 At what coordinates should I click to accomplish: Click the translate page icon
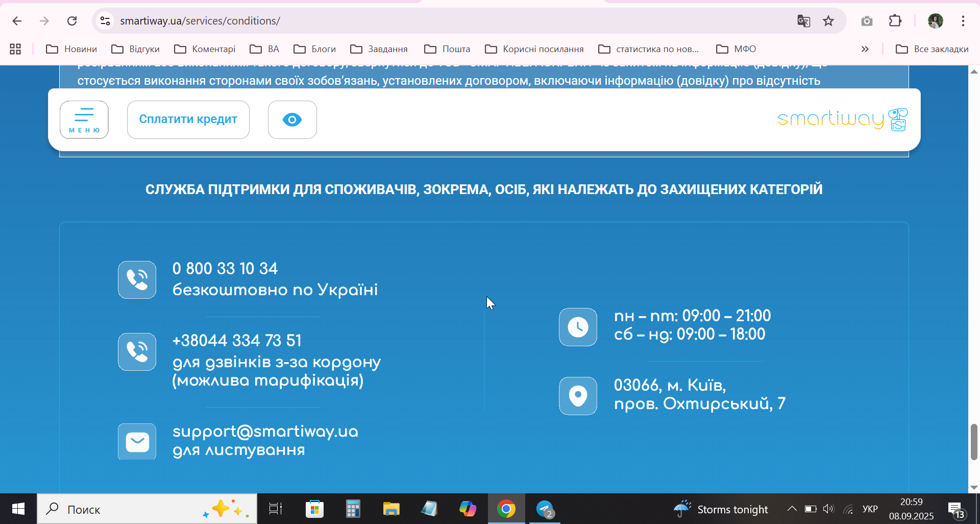(804, 21)
